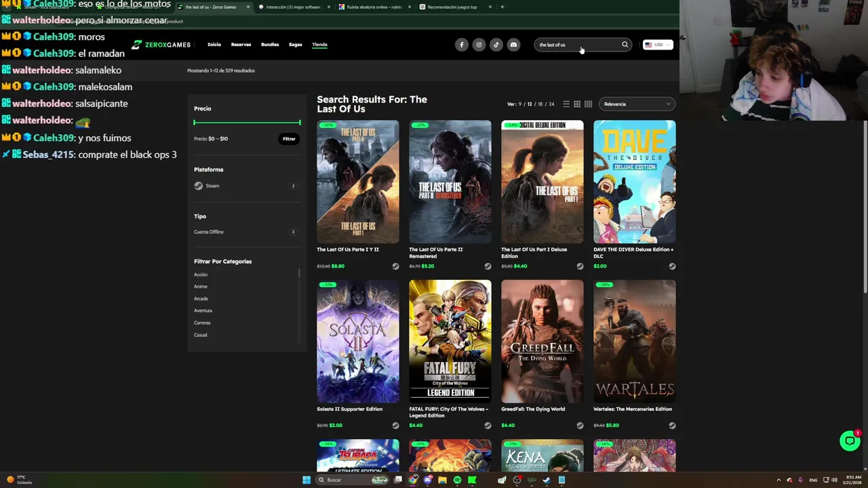Open Wartales: The Mercenaries Edition title
This screenshot has width=868, height=488.
pos(633,409)
